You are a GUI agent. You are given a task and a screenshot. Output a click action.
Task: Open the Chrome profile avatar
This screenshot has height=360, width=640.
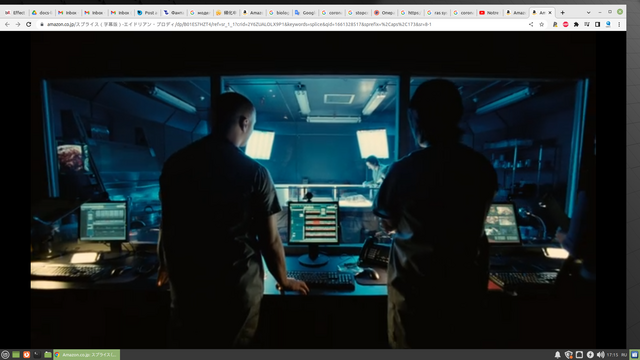(x=608, y=24)
